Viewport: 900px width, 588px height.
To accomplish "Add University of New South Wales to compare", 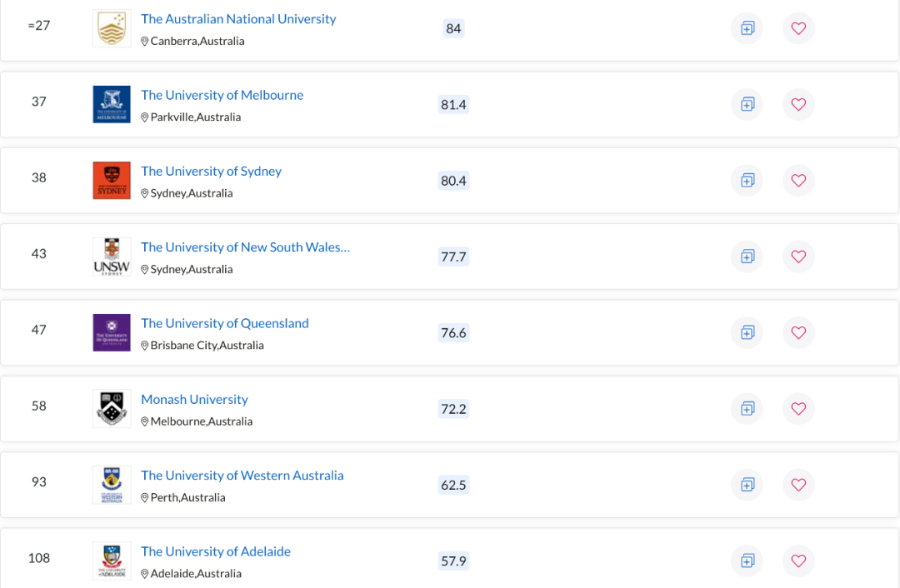I will point(747,257).
